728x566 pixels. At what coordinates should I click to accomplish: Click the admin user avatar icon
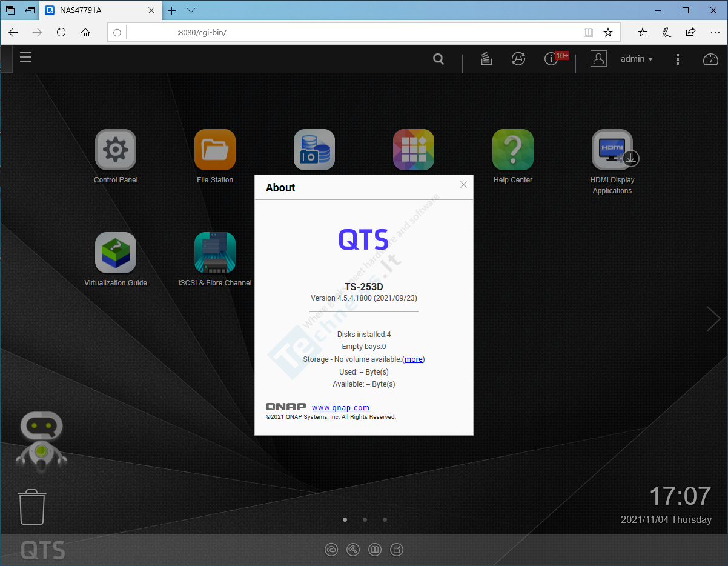pos(598,59)
